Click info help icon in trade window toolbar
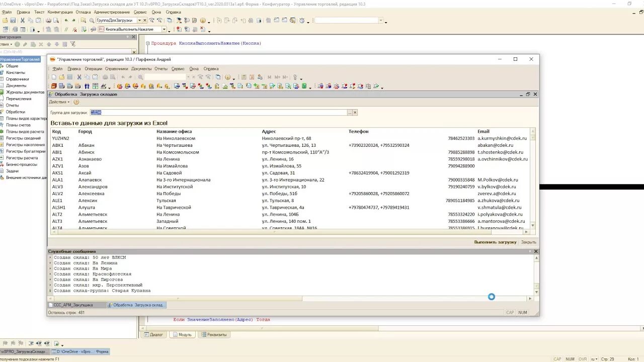Viewport: 644px width, 362px height. 227,77
